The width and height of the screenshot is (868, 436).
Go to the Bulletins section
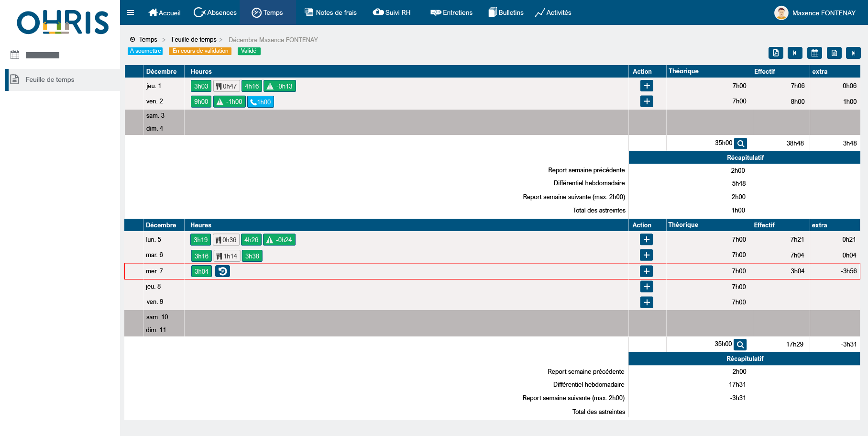point(505,13)
